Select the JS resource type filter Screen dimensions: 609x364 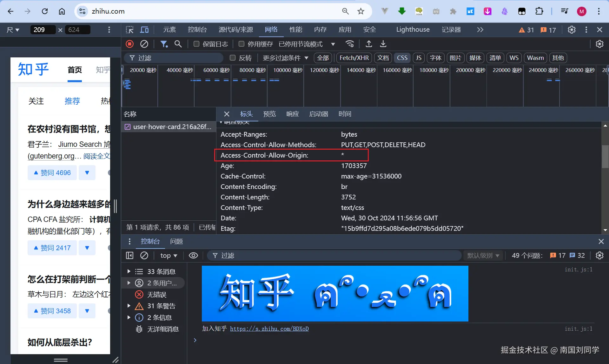click(419, 58)
